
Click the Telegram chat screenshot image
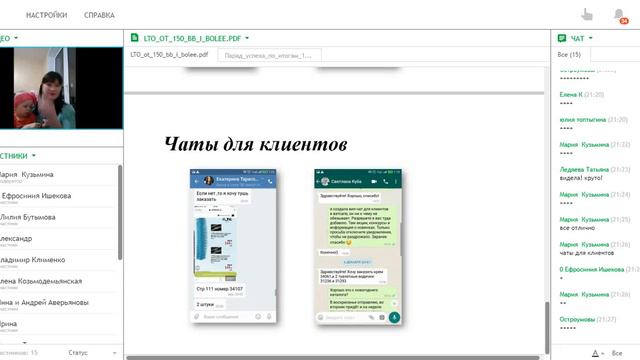pos(233,246)
